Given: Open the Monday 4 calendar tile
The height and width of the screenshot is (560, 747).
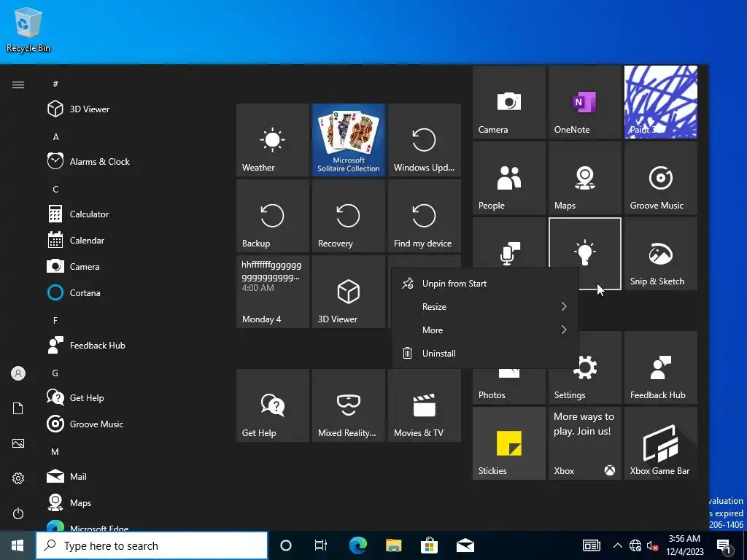Looking at the screenshot, I should 273,292.
